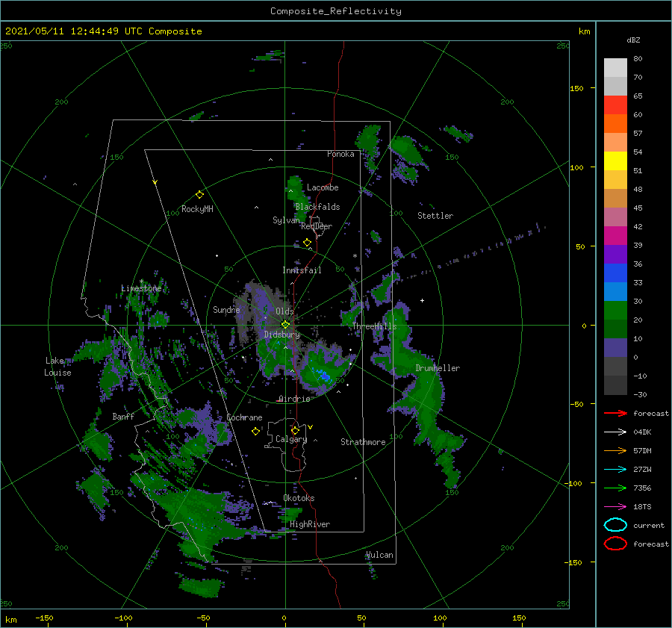
Task: Click the Limestone label
Action: click(141, 288)
